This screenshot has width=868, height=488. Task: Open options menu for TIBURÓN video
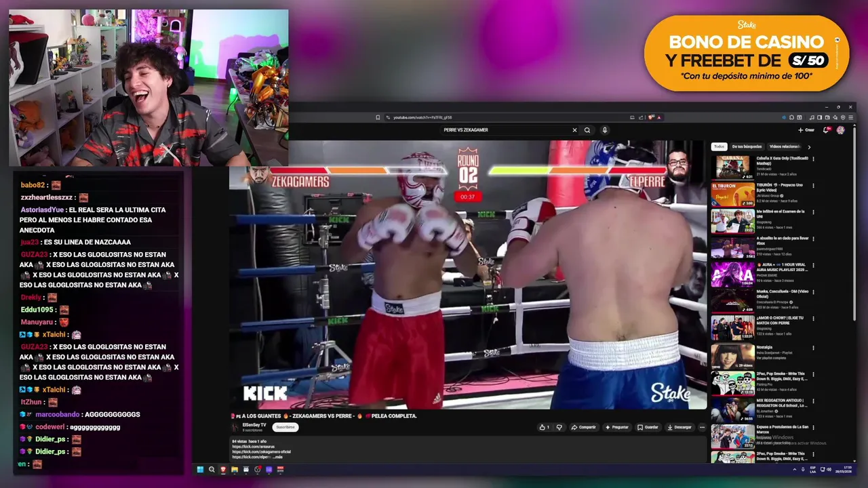coord(813,186)
